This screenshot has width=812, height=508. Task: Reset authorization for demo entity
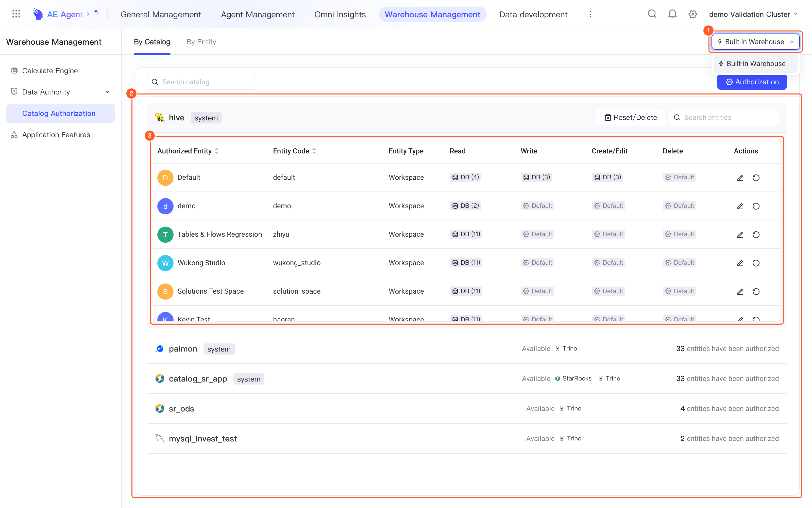(756, 206)
